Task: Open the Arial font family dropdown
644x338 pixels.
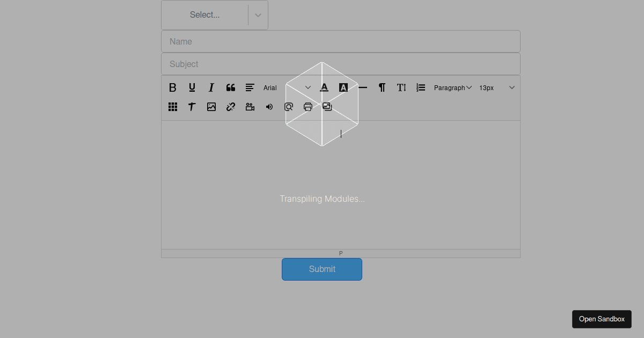Action: (287, 87)
